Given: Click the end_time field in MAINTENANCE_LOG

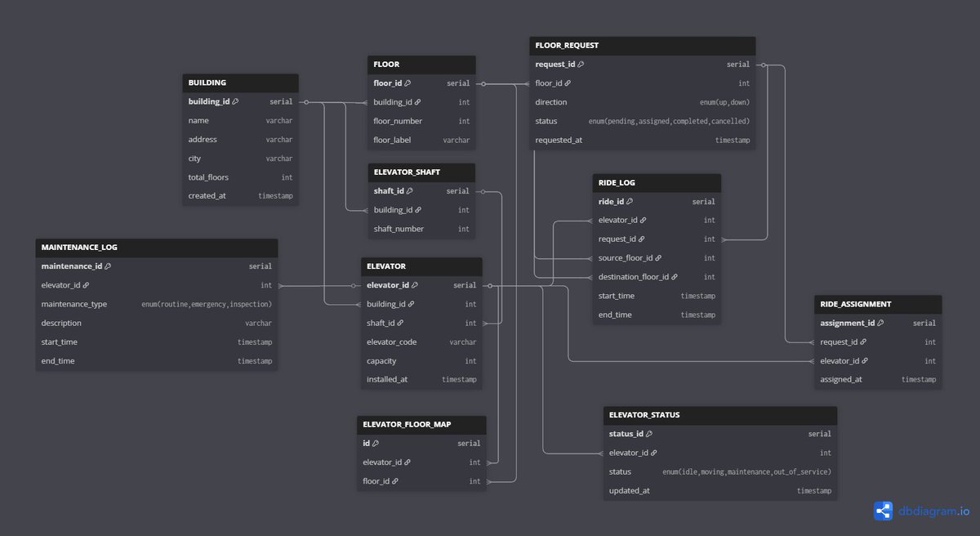Looking at the screenshot, I should [x=157, y=360].
